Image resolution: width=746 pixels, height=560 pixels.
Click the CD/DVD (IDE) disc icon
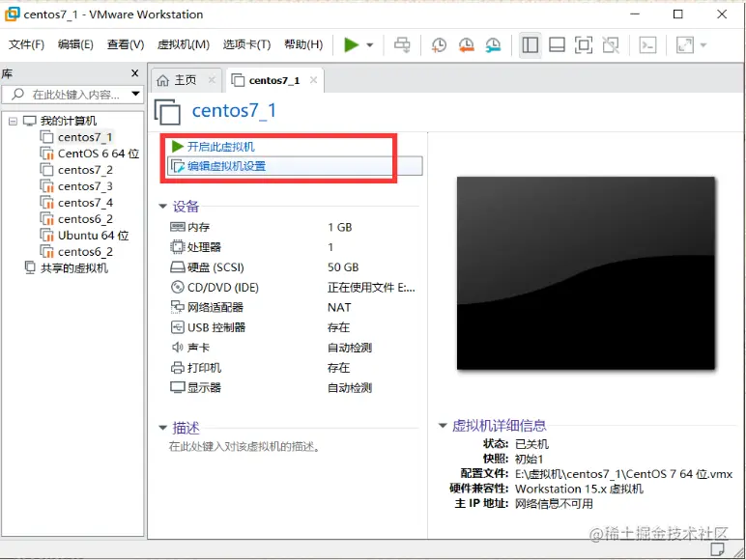pos(177,287)
